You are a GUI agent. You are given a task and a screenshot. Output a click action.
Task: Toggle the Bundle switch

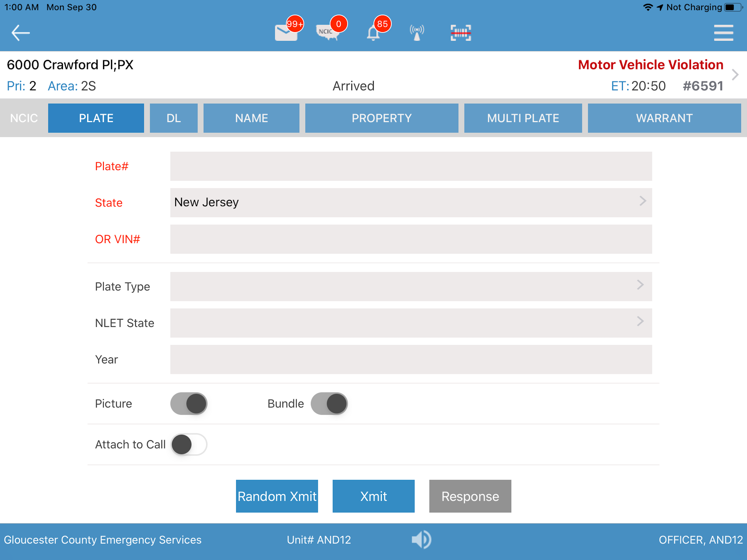click(329, 403)
